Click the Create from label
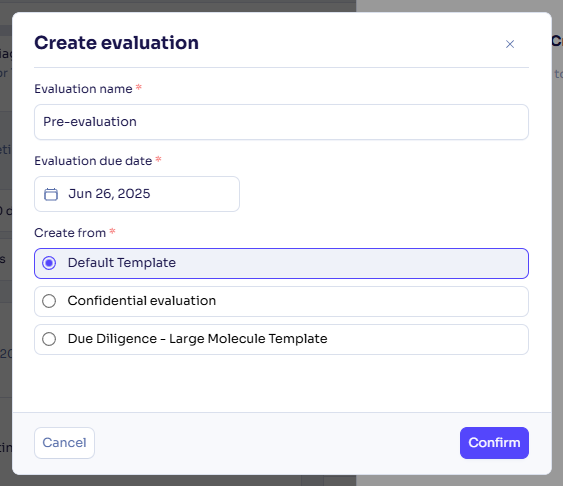The width and height of the screenshot is (563, 486). [70, 233]
